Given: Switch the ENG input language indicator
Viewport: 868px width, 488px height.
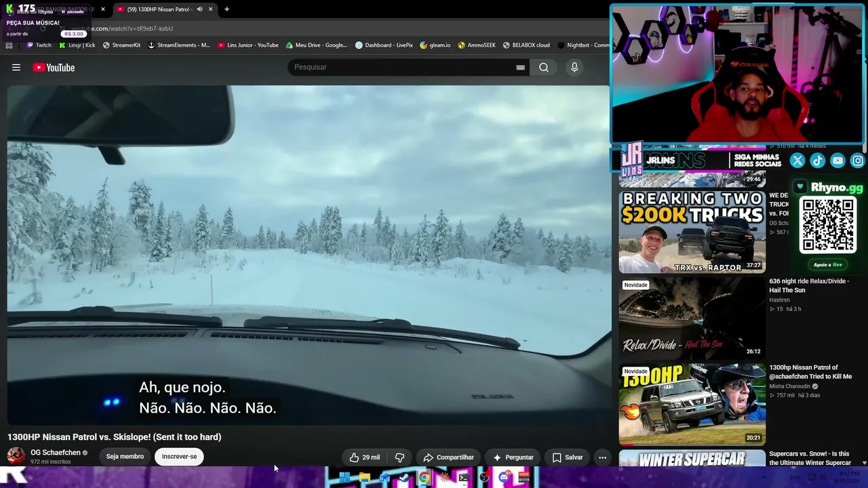Looking at the screenshot, I should 795,478.
